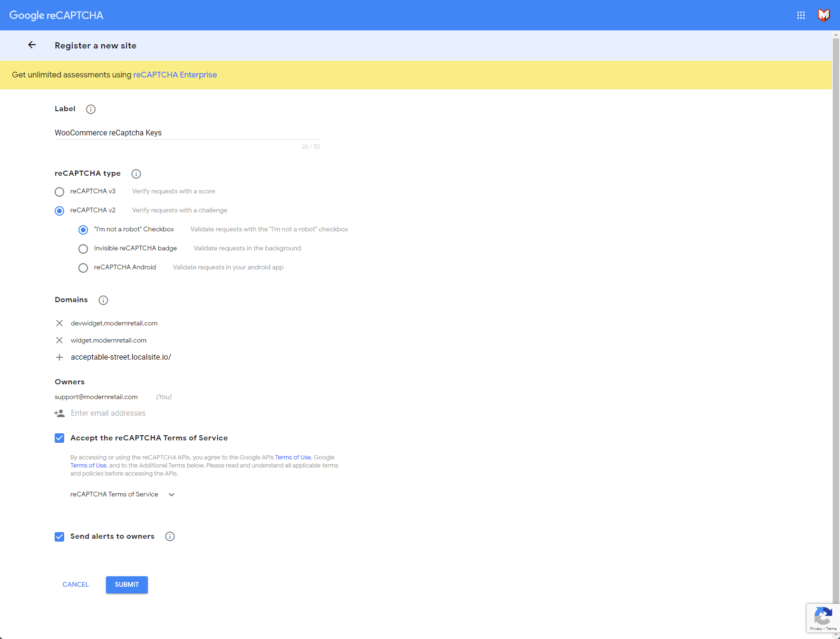840x639 pixels.
Task: Remove the devwidget.modernretail.com domain
Action: [59, 323]
